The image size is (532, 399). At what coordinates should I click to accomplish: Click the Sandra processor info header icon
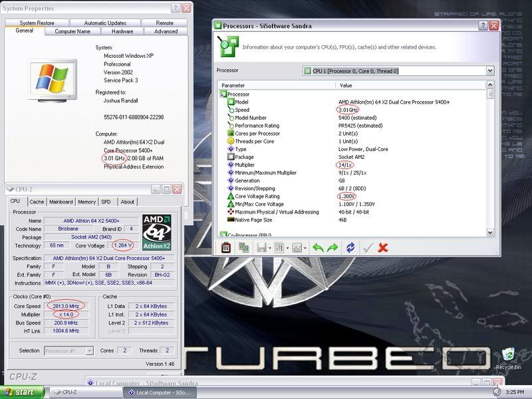228,47
